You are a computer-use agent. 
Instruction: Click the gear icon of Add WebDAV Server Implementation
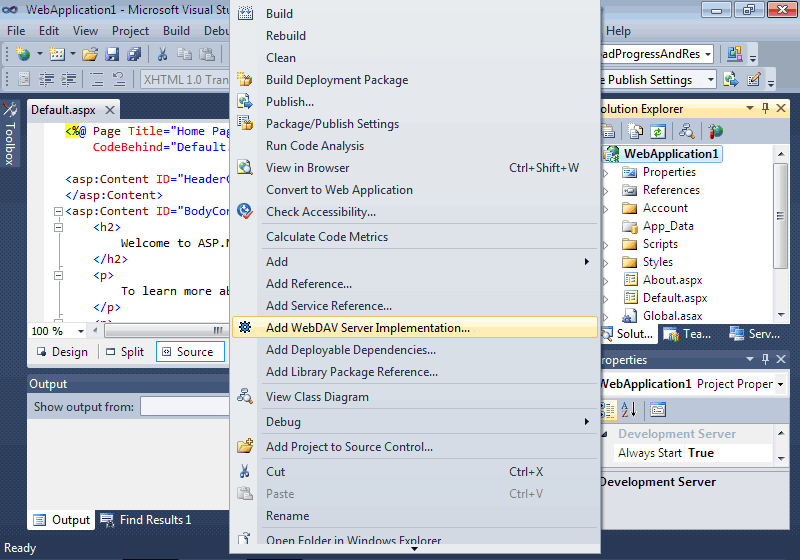coord(245,327)
